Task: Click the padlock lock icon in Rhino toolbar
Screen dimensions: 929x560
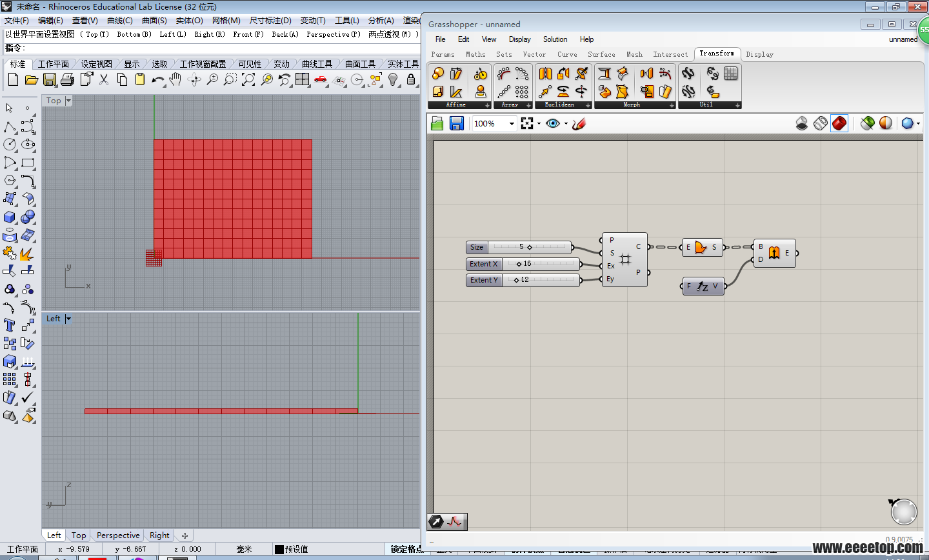Action: 411,80
